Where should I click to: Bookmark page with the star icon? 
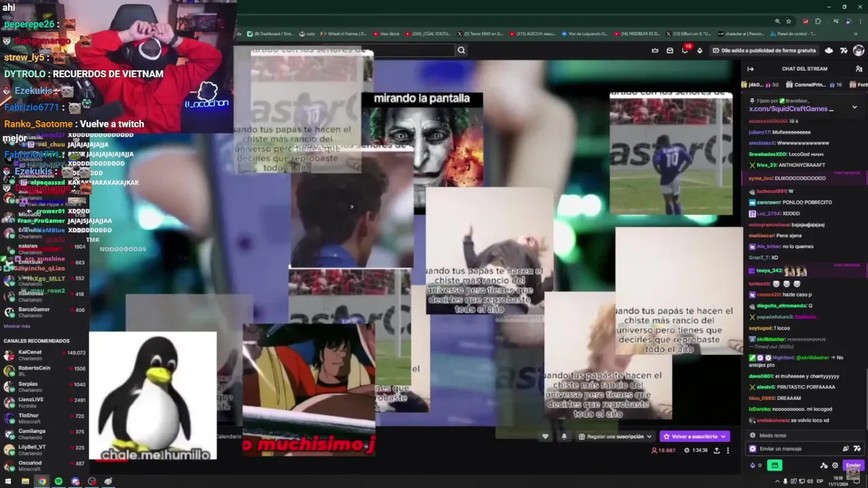coord(788,21)
